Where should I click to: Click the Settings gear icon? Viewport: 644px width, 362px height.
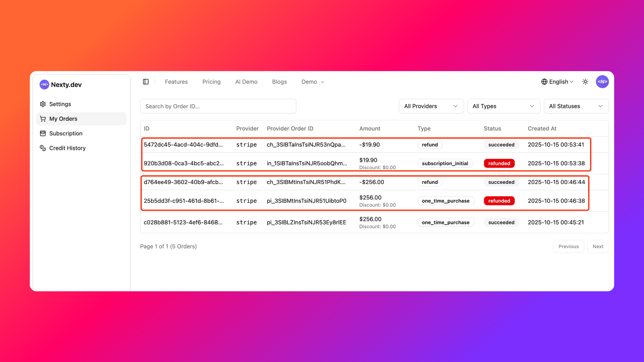coord(43,104)
